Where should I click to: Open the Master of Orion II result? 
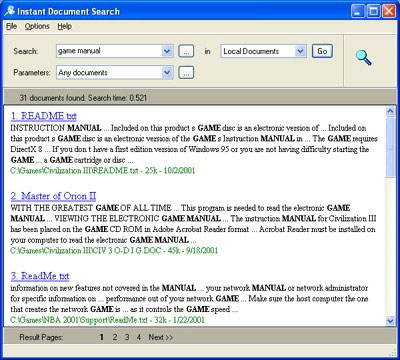(53, 196)
